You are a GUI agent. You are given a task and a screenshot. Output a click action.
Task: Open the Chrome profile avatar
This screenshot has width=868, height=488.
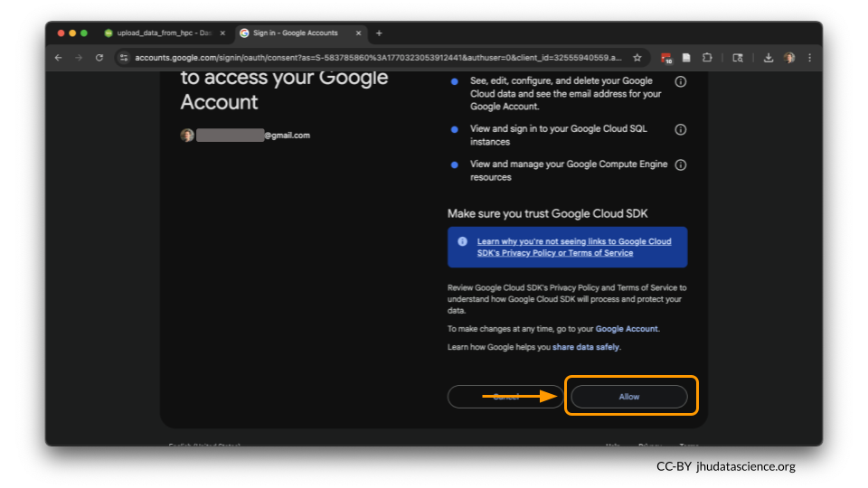point(789,58)
